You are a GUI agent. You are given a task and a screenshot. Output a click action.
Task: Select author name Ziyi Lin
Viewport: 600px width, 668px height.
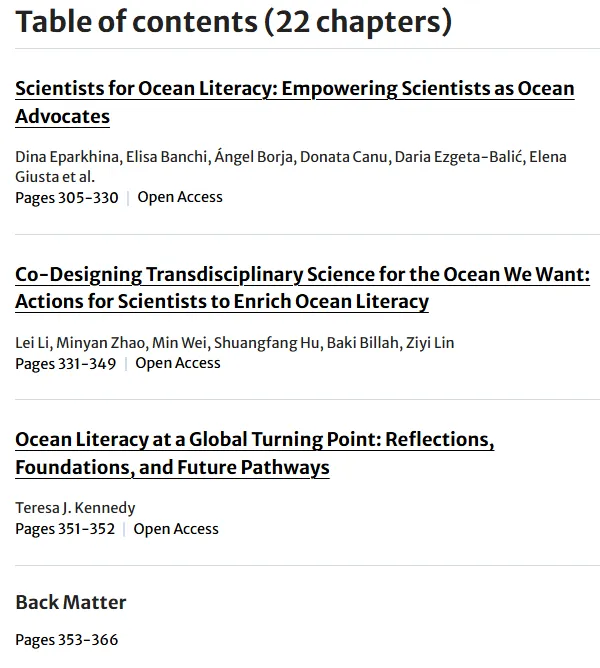click(430, 343)
